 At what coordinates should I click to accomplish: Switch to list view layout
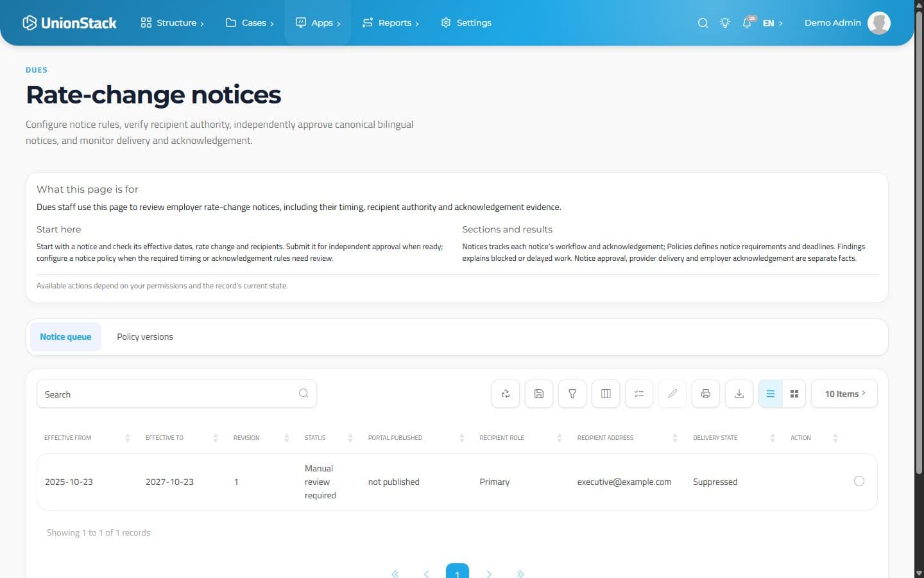click(x=771, y=394)
